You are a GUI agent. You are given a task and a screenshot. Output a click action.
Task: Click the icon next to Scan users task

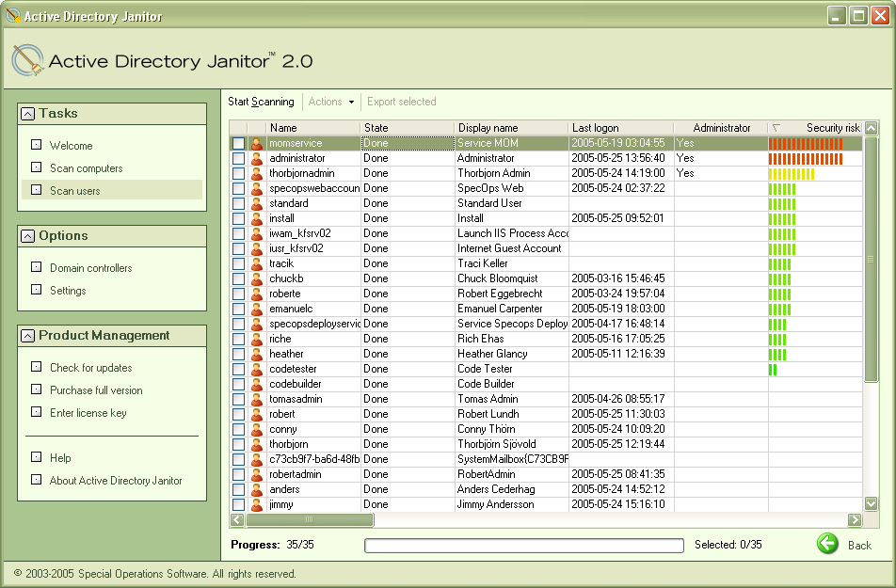click(35, 188)
